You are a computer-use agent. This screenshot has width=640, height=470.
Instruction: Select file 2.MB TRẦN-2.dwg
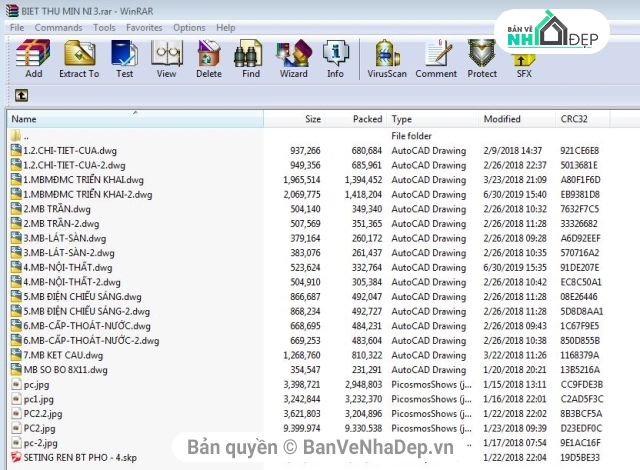(61, 224)
